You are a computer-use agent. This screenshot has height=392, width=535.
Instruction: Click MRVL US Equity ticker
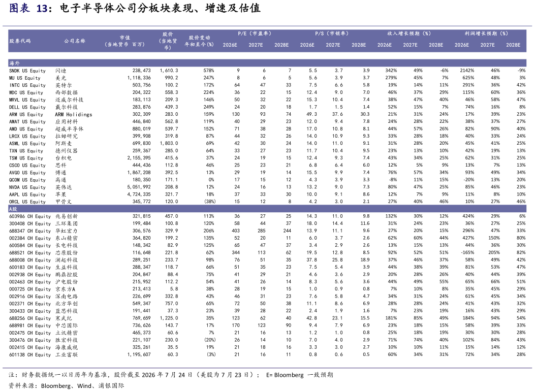click(x=27, y=100)
